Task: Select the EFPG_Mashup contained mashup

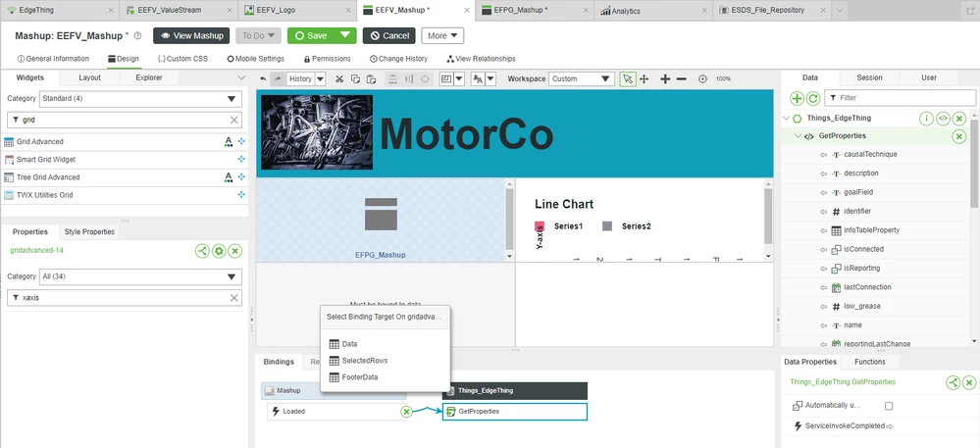Action: [381, 220]
